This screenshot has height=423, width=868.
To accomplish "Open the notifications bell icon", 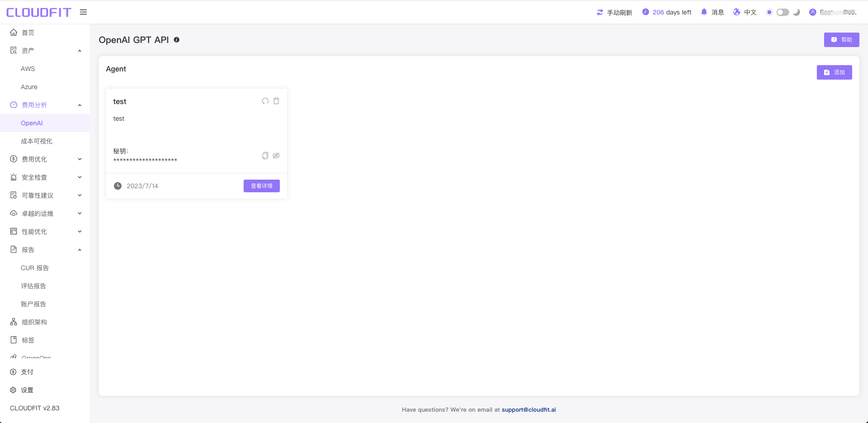I will 704,12.
